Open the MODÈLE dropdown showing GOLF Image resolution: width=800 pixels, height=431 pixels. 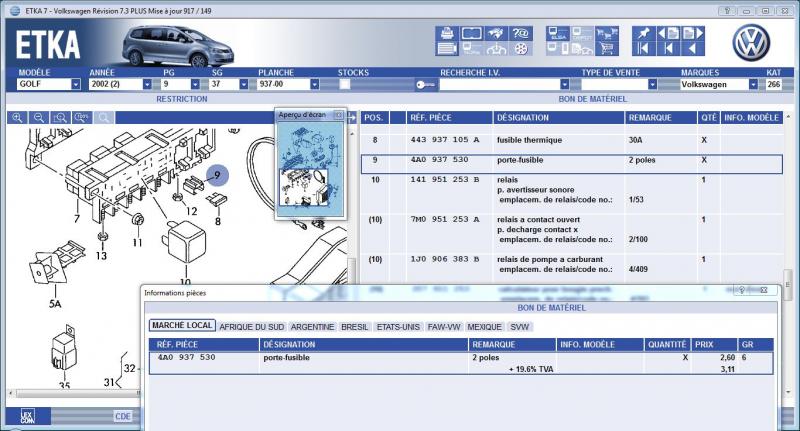(76, 84)
